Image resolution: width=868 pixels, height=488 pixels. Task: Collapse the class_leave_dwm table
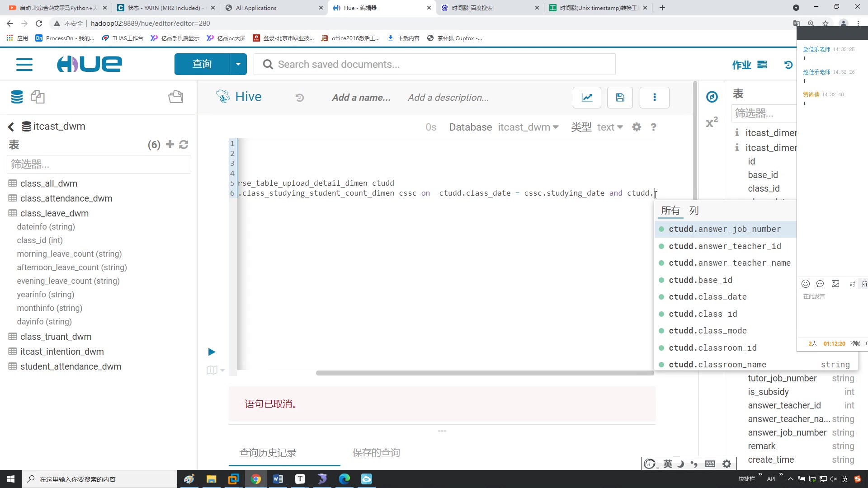54,213
